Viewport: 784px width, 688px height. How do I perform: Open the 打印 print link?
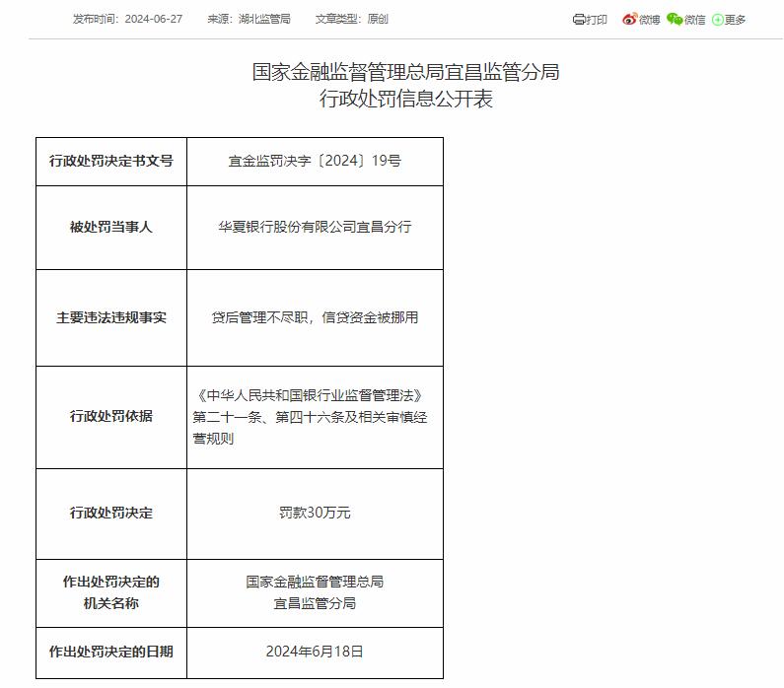[596, 20]
